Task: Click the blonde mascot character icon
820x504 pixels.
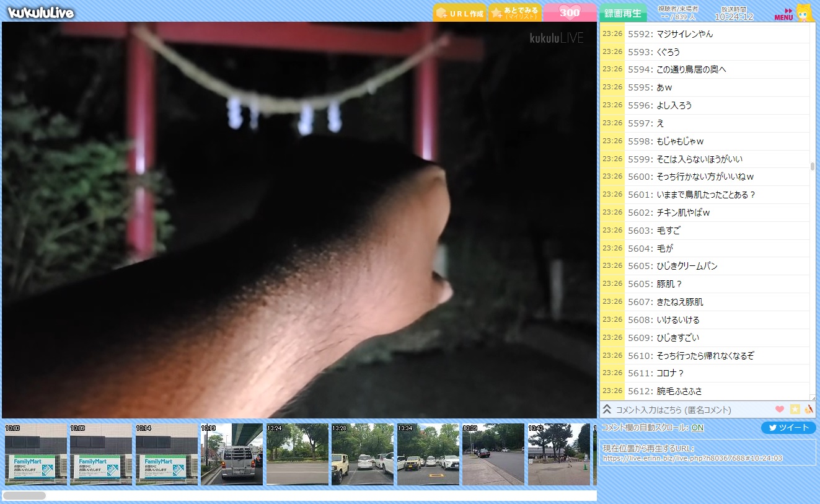Action: coord(804,12)
